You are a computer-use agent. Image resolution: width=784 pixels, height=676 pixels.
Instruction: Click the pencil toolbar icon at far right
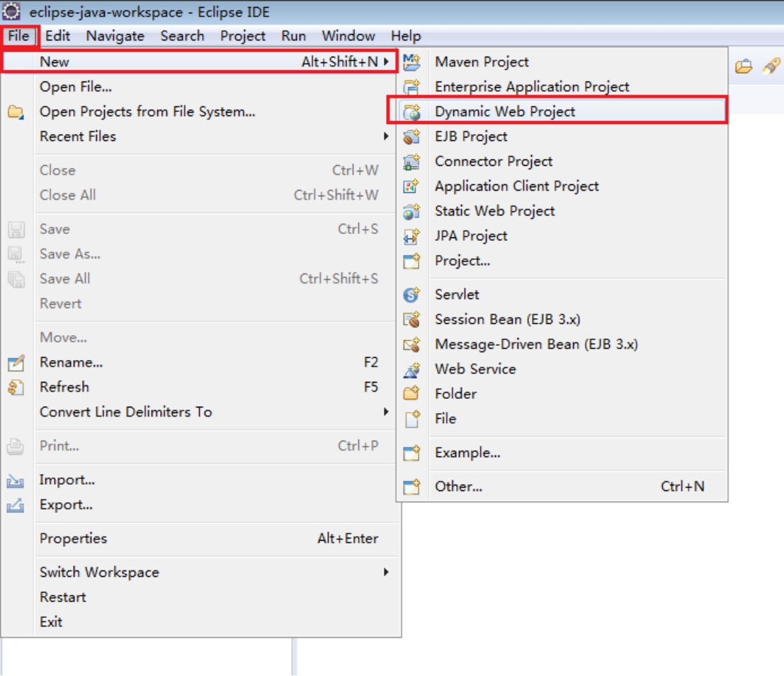tap(771, 66)
